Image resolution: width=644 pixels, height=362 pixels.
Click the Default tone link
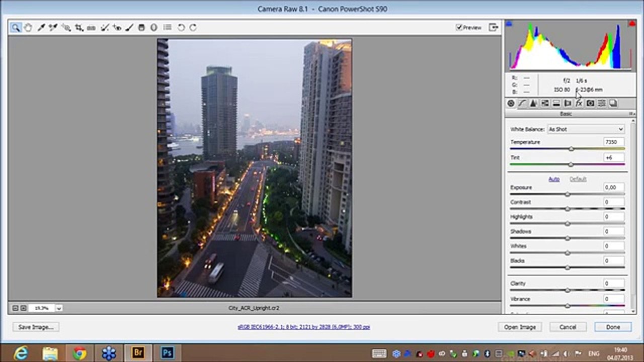click(x=578, y=179)
